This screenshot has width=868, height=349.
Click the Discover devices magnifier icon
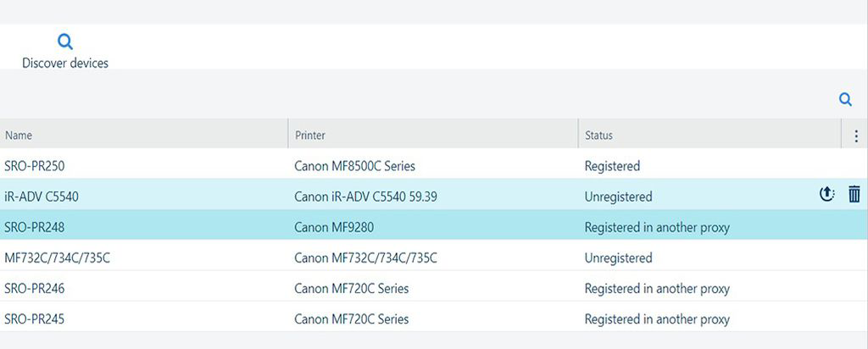pos(65,42)
